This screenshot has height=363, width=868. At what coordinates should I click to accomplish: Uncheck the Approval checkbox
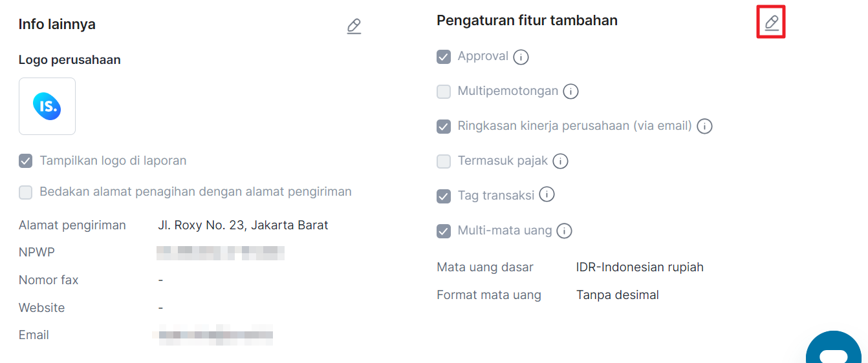point(444,57)
